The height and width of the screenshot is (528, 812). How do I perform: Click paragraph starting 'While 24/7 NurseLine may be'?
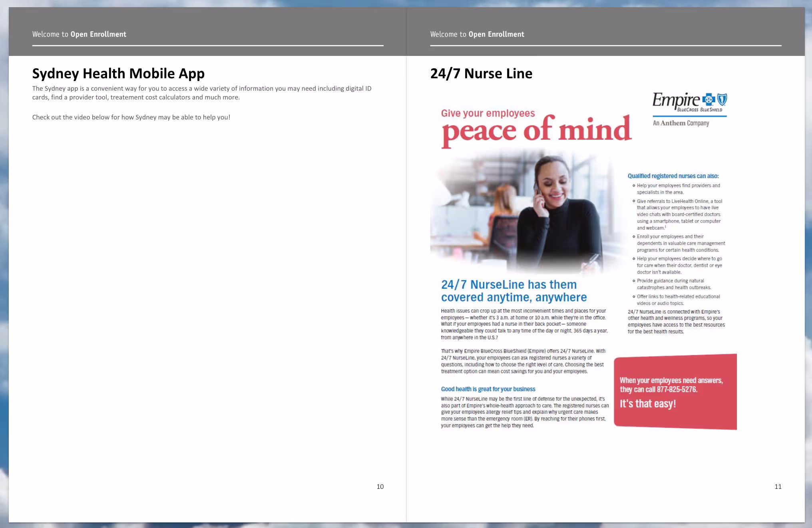[x=525, y=412]
